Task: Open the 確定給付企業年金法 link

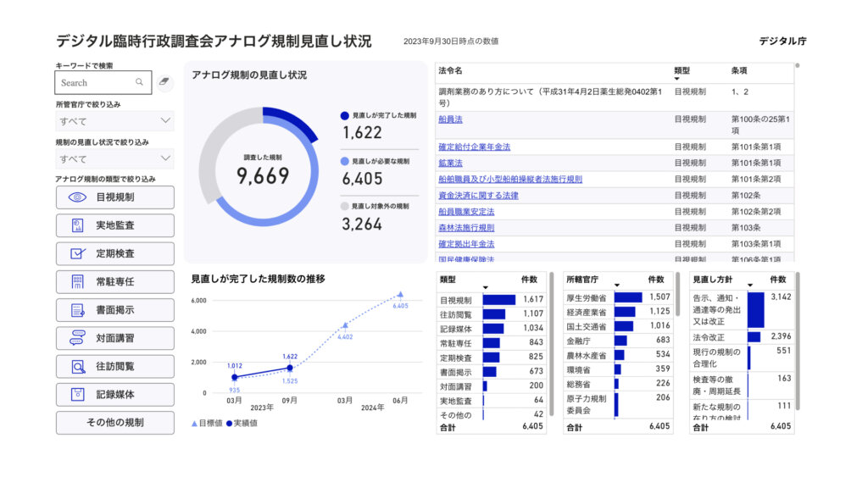Action: click(475, 147)
